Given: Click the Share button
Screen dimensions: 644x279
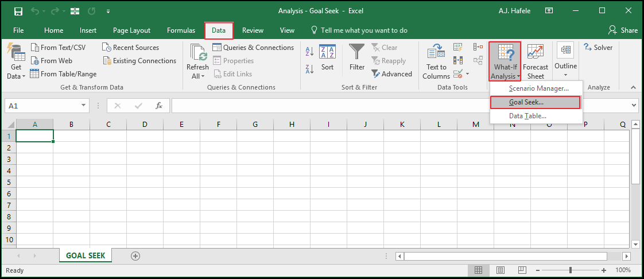Looking at the screenshot, I should tap(623, 30).
